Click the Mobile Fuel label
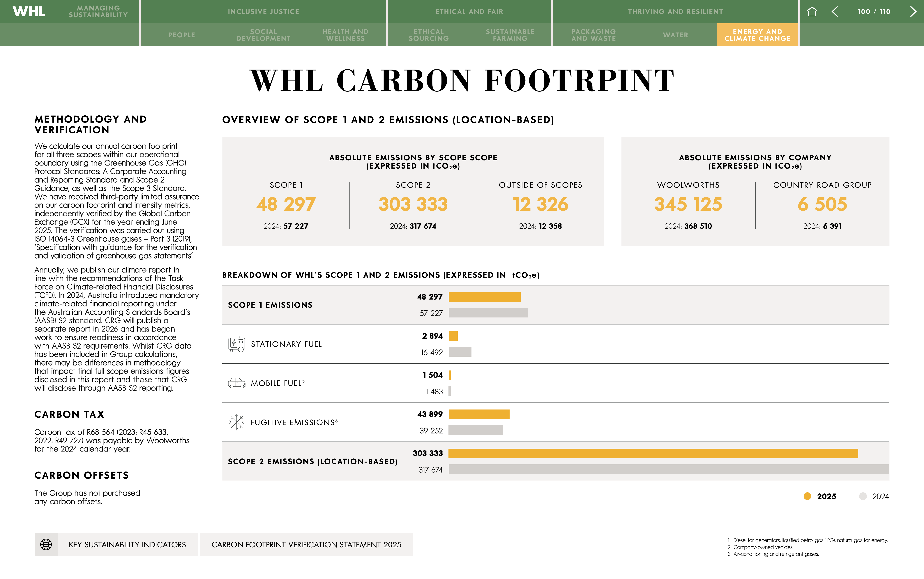This screenshot has width=924, height=579. click(x=278, y=383)
